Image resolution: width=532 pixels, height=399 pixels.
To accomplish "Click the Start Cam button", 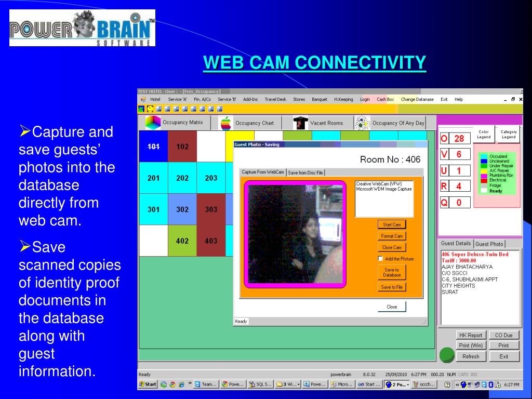I will pos(392,224).
